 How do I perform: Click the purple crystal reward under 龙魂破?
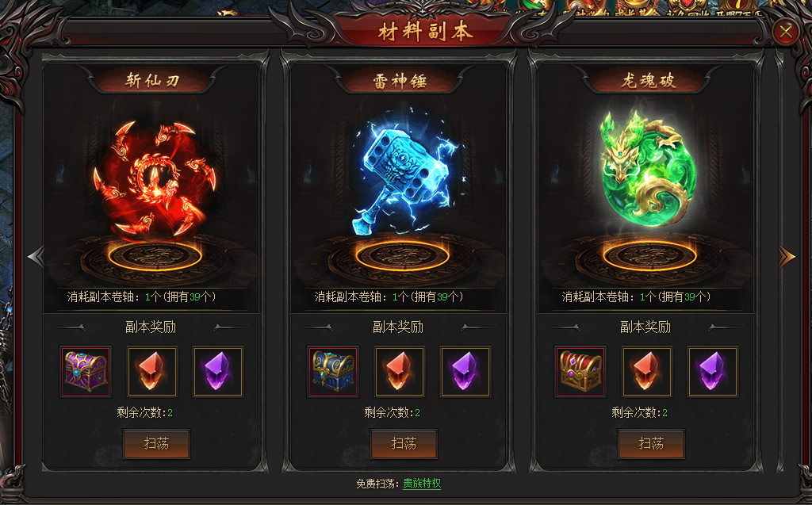pos(713,372)
